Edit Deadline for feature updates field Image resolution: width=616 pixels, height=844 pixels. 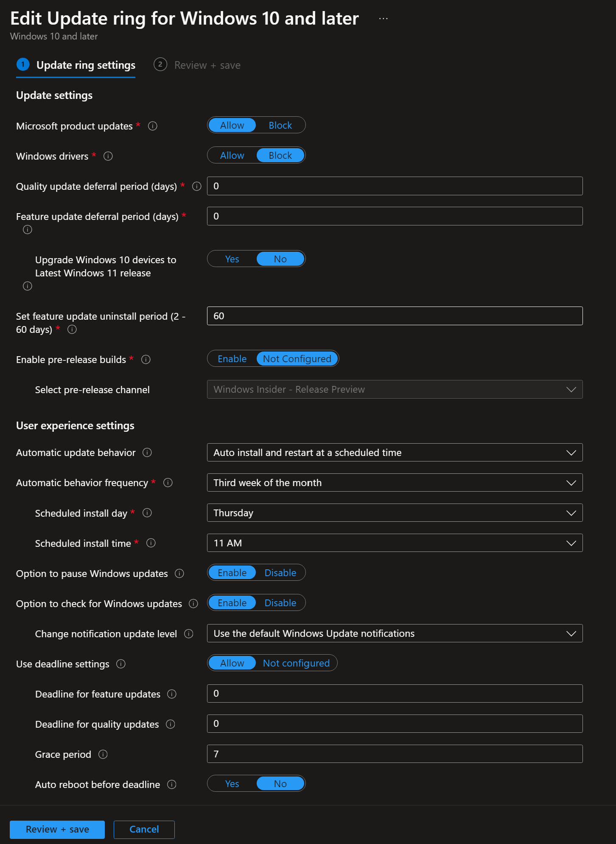395,694
